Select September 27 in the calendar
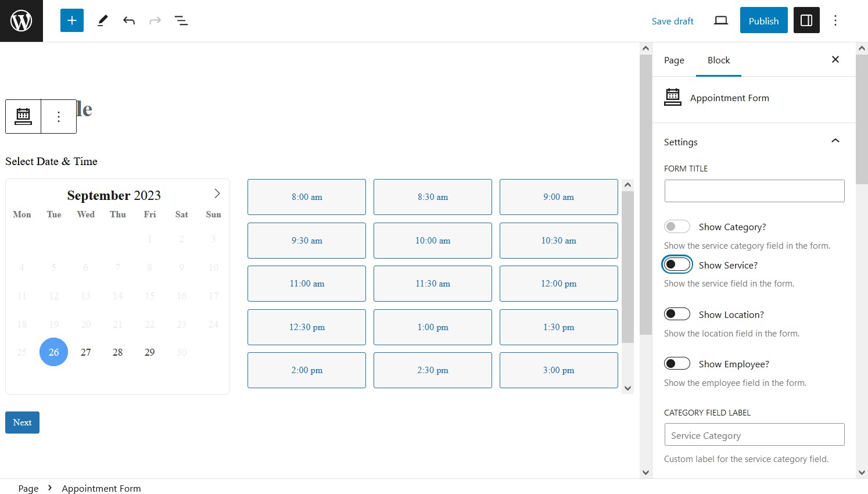Image resolution: width=868 pixels, height=494 pixels. click(x=85, y=352)
